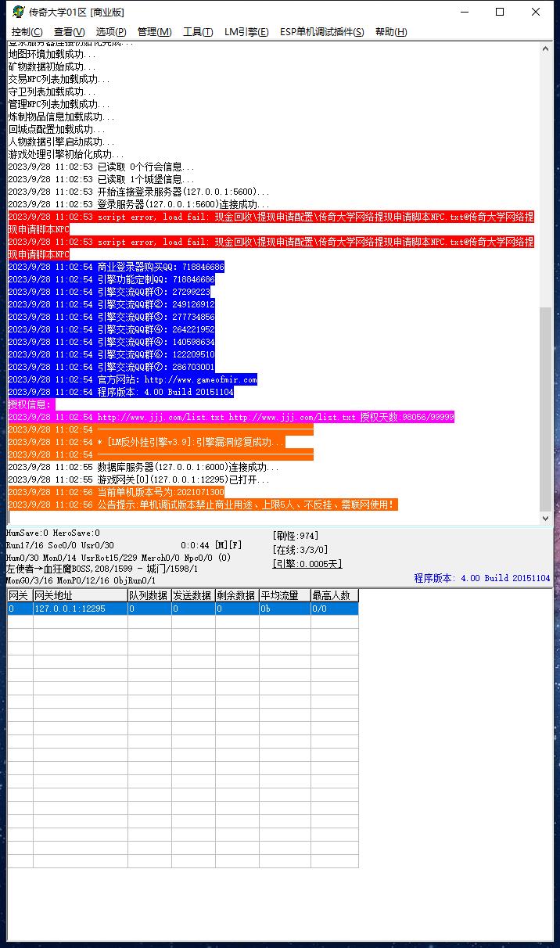Click the [在线:3/3/0] status label
The image size is (560, 948).
[300, 550]
